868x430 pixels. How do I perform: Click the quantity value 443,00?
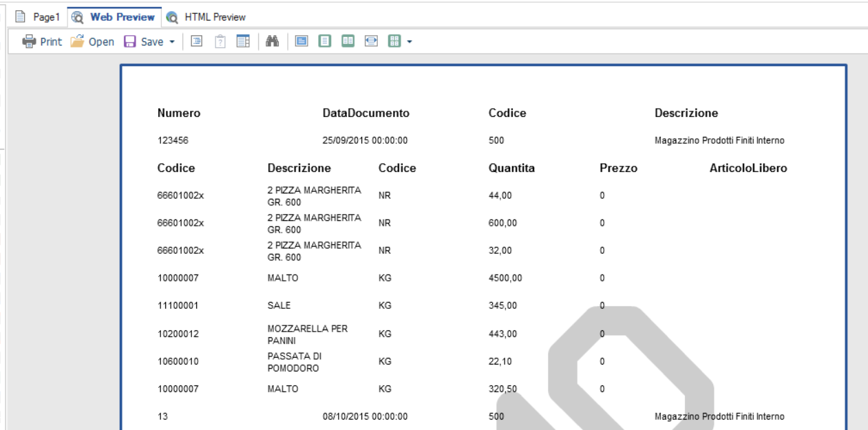(502, 334)
